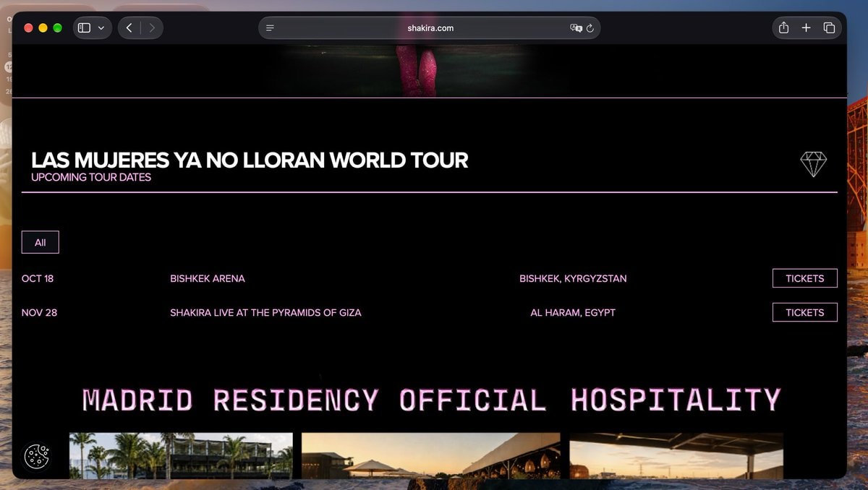Click the BISHKEK, KYRGYZSTAN location text
This screenshot has width=868, height=490.
tap(573, 278)
